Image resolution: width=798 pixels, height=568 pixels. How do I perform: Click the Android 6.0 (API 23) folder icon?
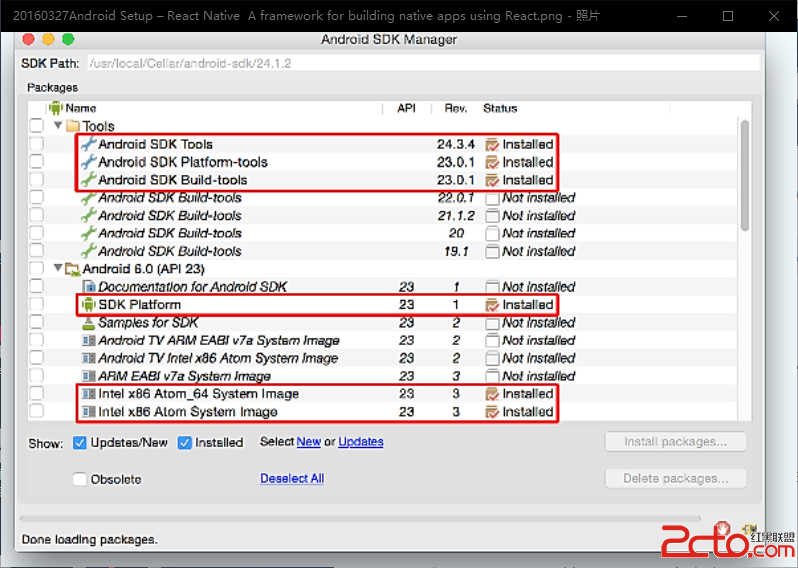point(73,269)
